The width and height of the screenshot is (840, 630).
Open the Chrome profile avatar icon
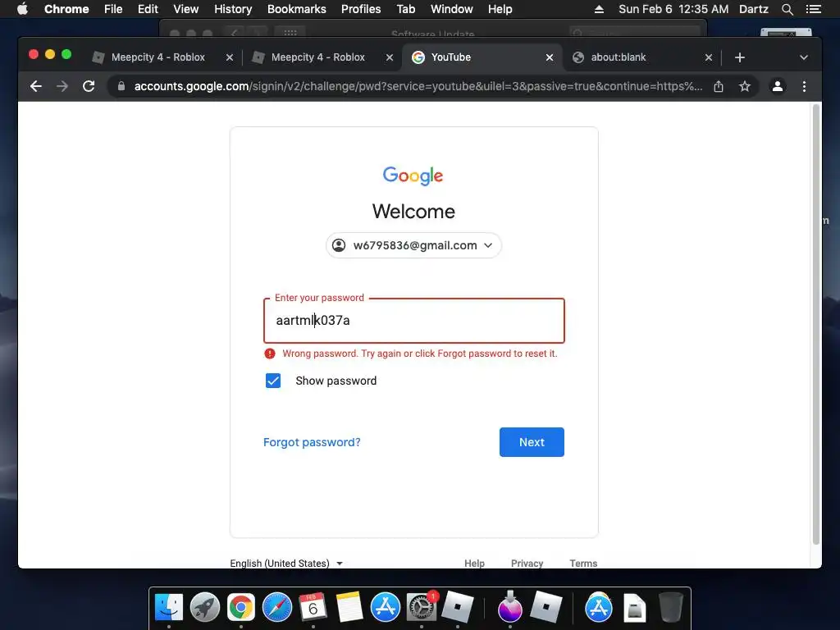point(778,86)
